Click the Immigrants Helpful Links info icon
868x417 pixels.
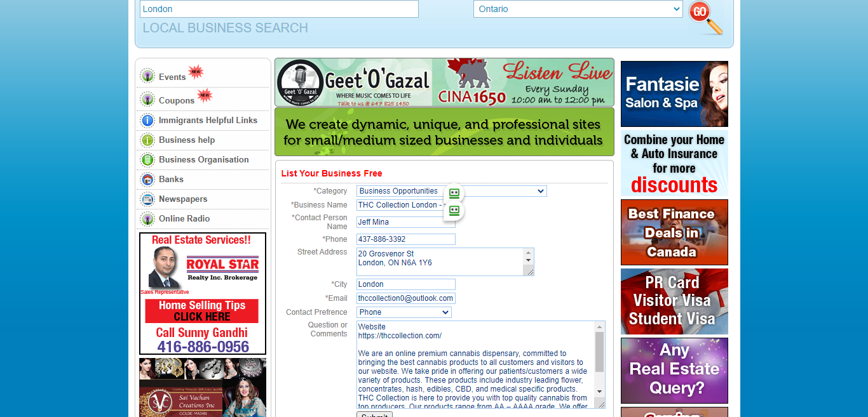[x=147, y=121]
